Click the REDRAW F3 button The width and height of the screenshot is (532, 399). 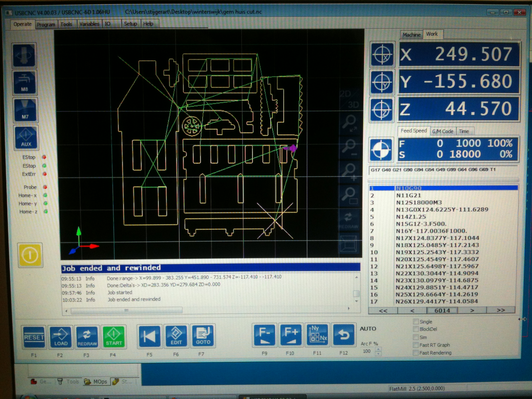pyautogui.click(x=87, y=337)
